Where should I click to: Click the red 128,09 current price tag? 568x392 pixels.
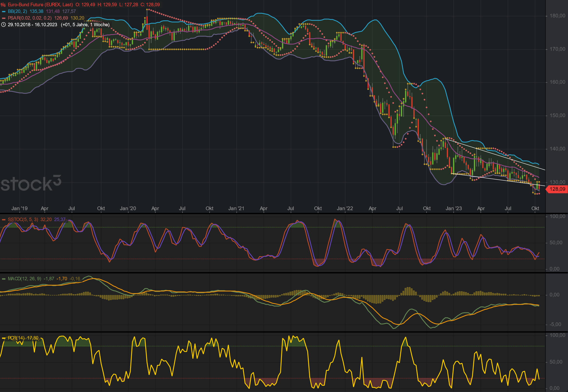click(x=557, y=189)
